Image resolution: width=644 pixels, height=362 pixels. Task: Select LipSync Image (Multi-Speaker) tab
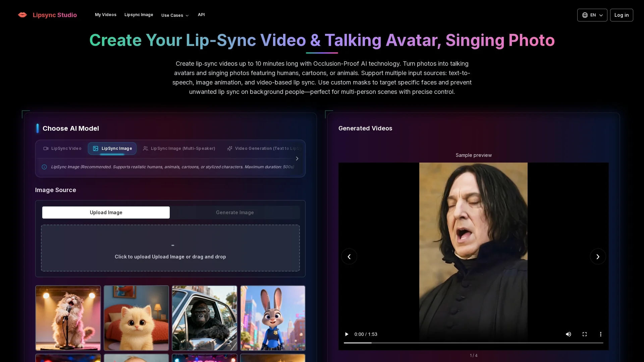click(x=179, y=148)
